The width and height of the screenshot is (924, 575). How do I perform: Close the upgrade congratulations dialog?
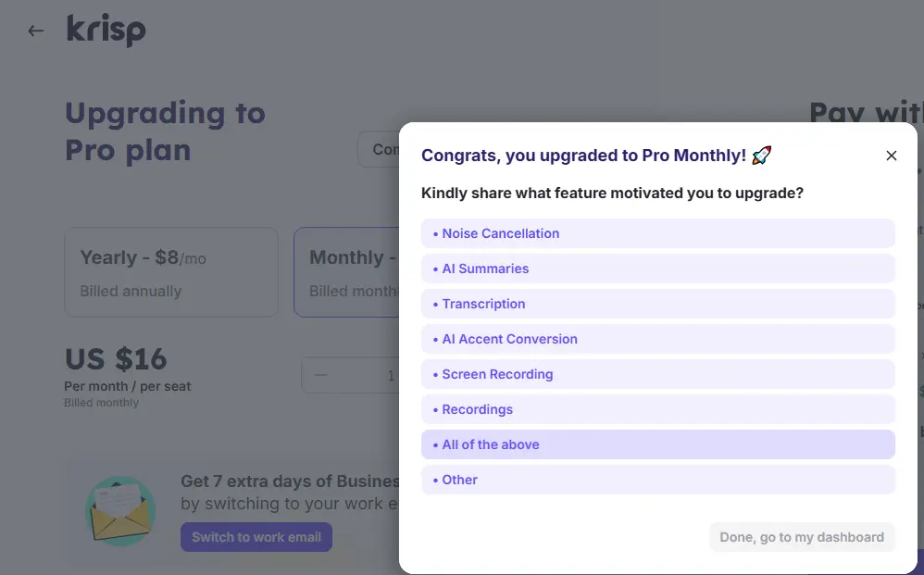(891, 156)
